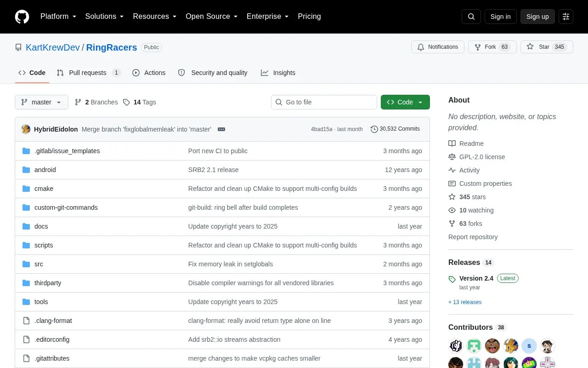Fork the repository with Fork button
The image size is (588, 368).
492,47
